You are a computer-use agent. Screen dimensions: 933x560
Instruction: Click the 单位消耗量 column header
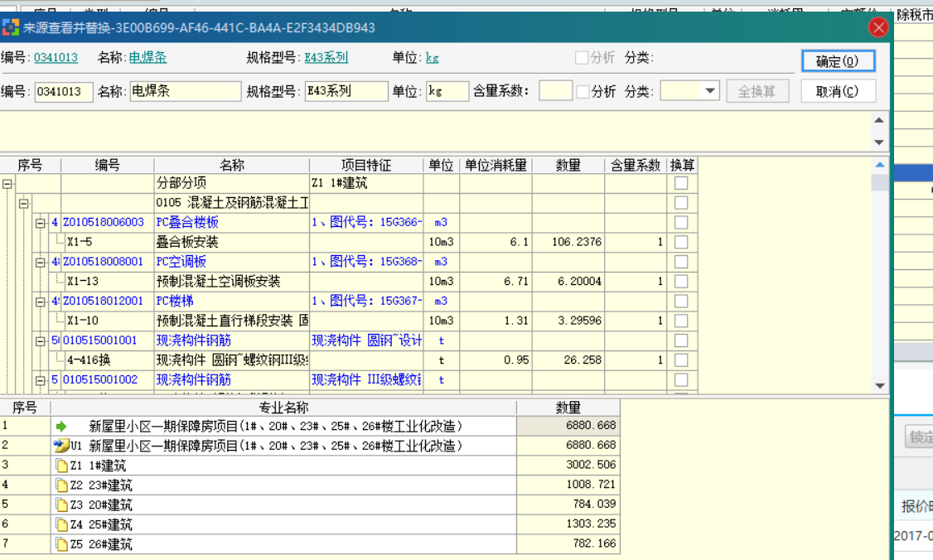click(496, 166)
